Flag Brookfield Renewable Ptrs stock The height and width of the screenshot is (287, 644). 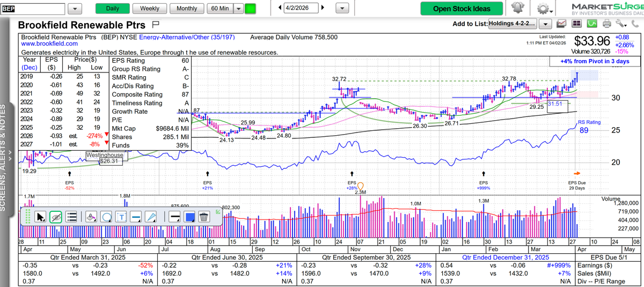156,25
